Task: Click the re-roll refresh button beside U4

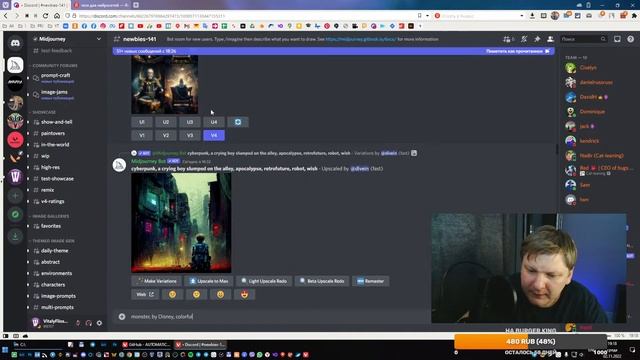Action: 238,122
